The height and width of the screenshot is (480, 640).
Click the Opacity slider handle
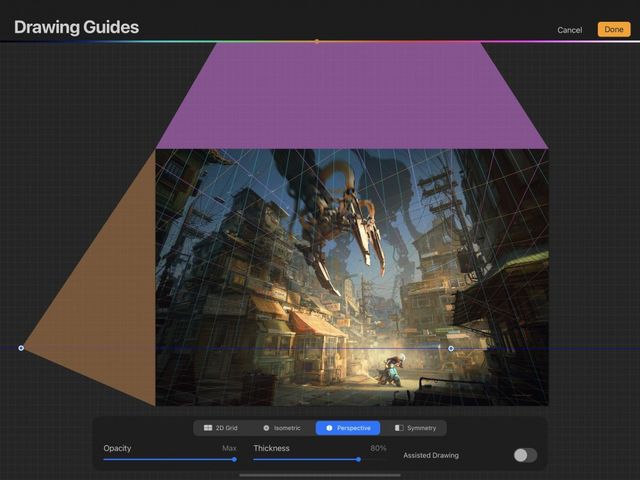click(x=234, y=460)
